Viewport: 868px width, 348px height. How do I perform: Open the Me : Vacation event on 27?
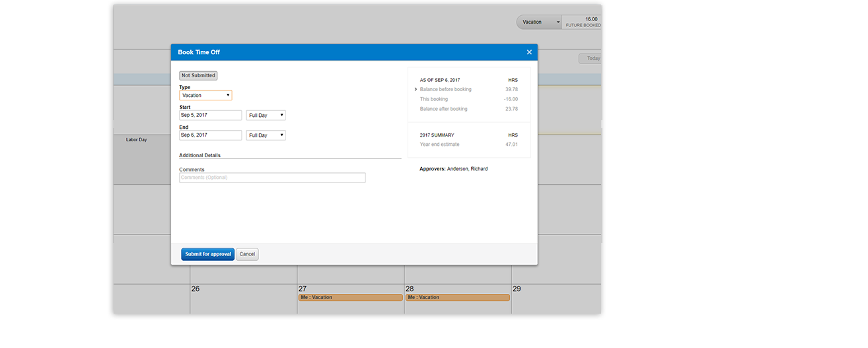click(350, 297)
